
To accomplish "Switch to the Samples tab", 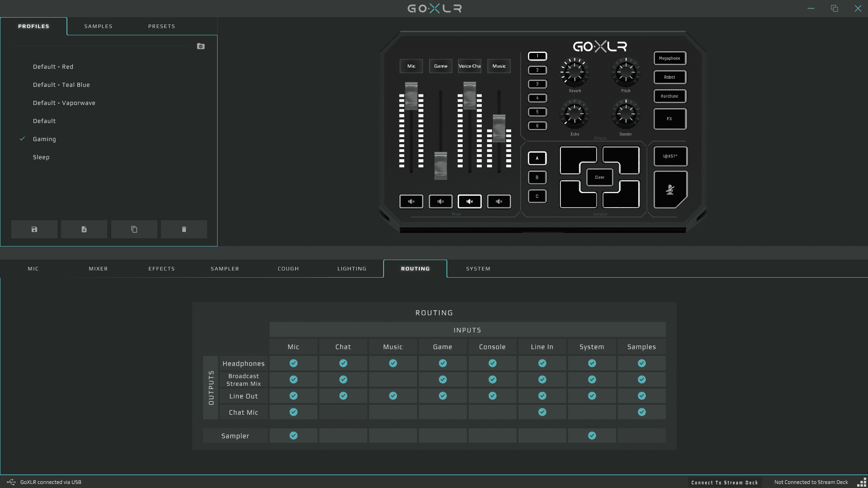I will click(98, 26).
